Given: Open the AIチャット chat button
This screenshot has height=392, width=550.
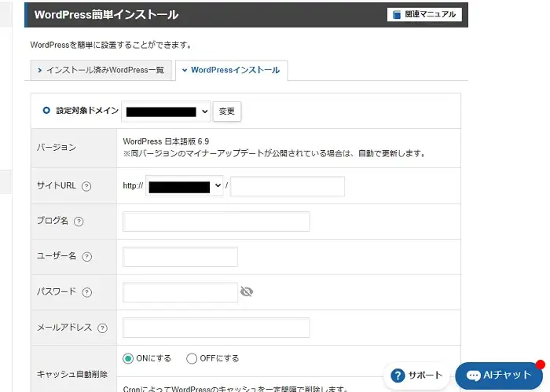Looking at the screenshot, I should point(499,376).
